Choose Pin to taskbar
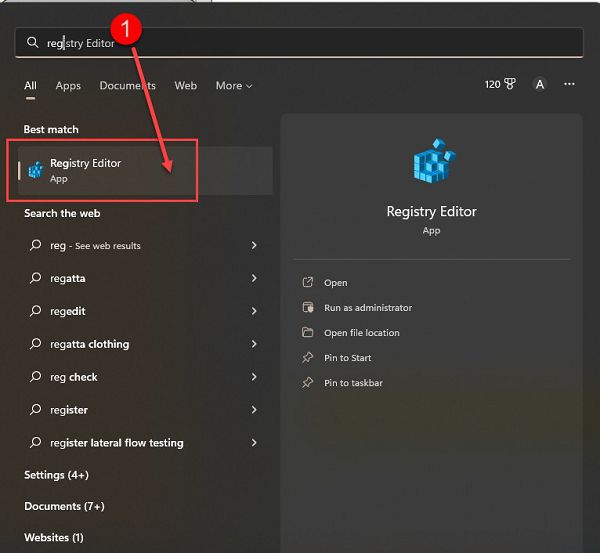Screen dimensions: 600x553 pos(353,383)
